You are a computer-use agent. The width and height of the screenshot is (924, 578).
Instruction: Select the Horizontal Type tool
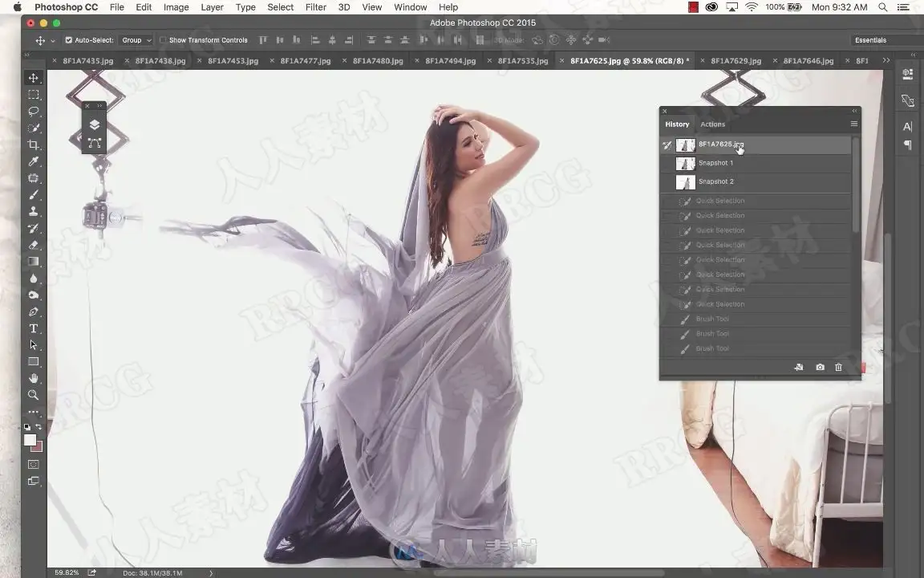tap(34, 328)
